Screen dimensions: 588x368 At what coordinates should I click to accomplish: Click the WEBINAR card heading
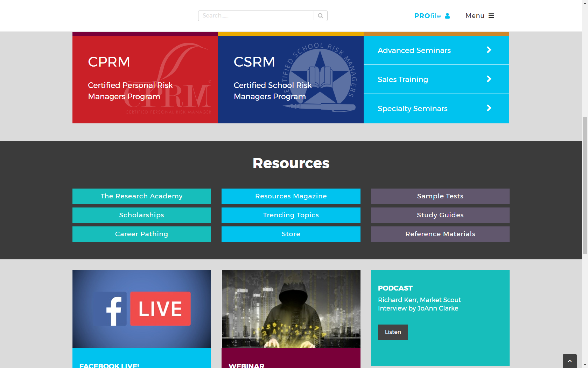click(x=246, y=366)
